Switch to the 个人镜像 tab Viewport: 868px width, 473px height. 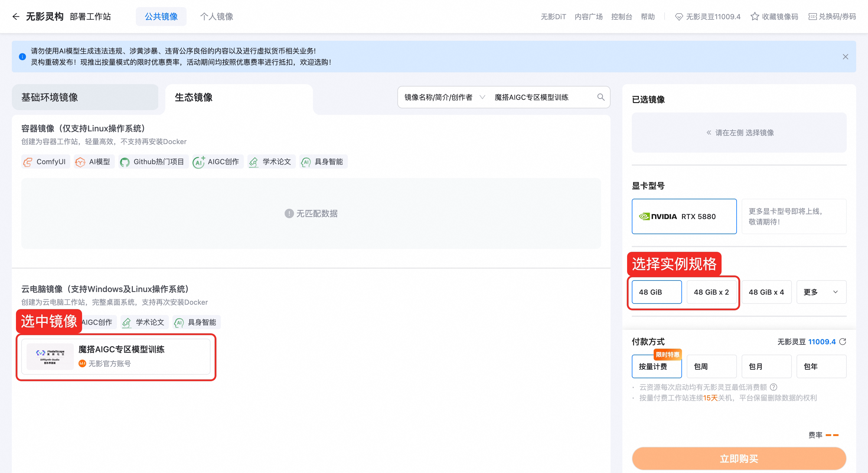(x=216, y=17)
